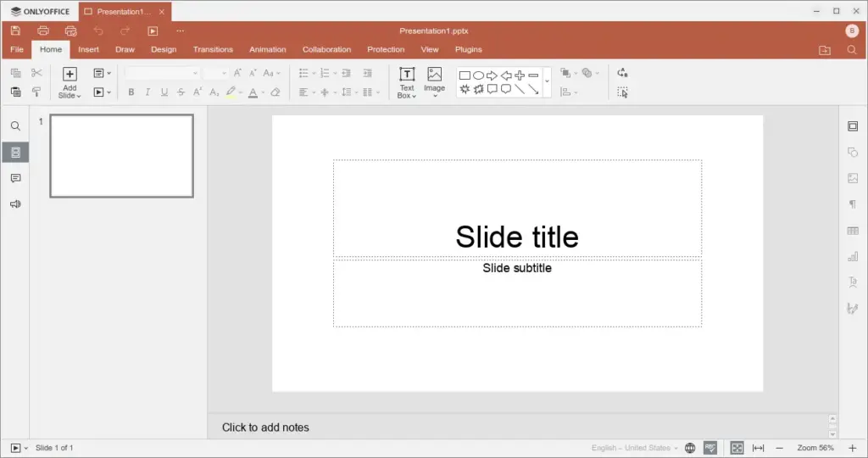Open the font name combo box
This screenshot has width=868, height=458.
point(162,73)
